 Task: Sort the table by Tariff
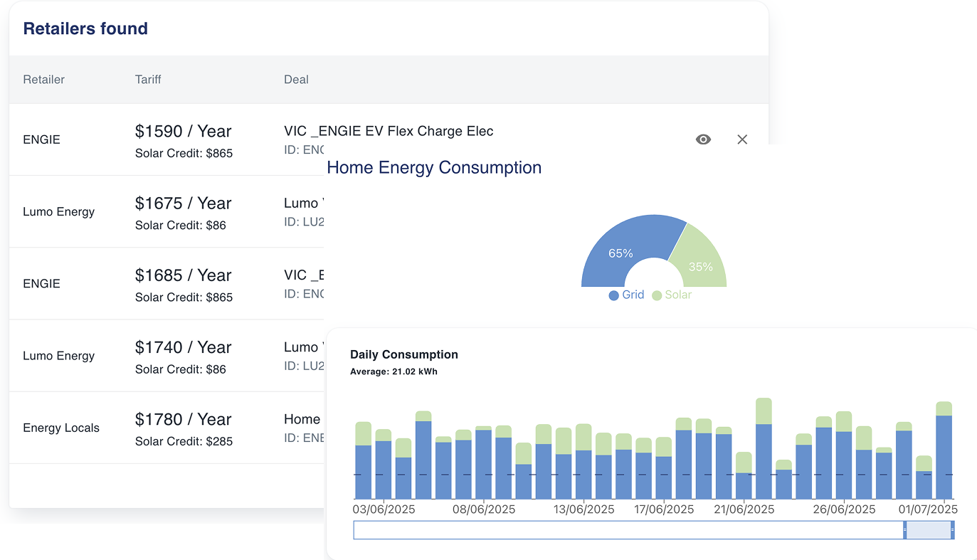coord(148,79)
